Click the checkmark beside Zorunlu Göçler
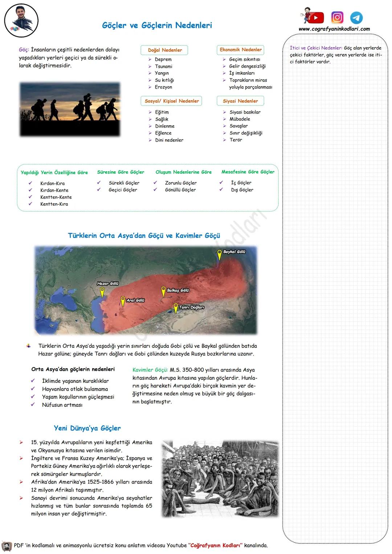Viewport: 392px width, 554px height. pyautogui.click(x=155, y=183)
